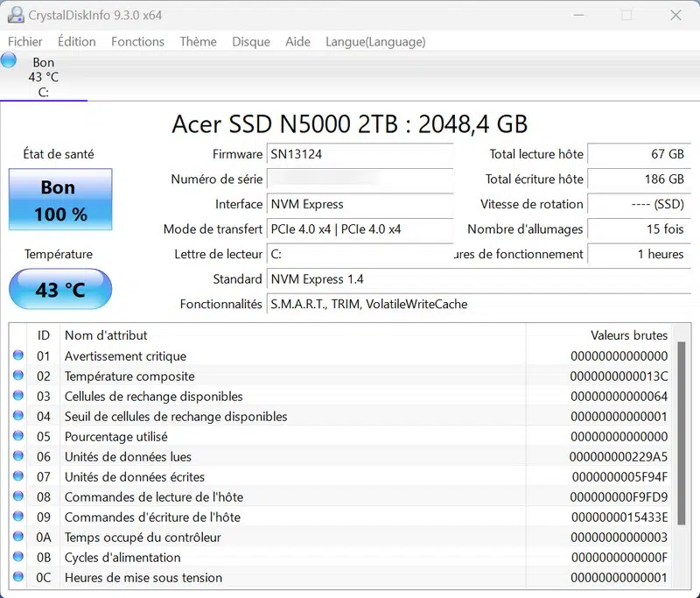Click the attribute list vertical scrollbar
The height and width of the screenshot is (598, 700).
click(682, 438)
